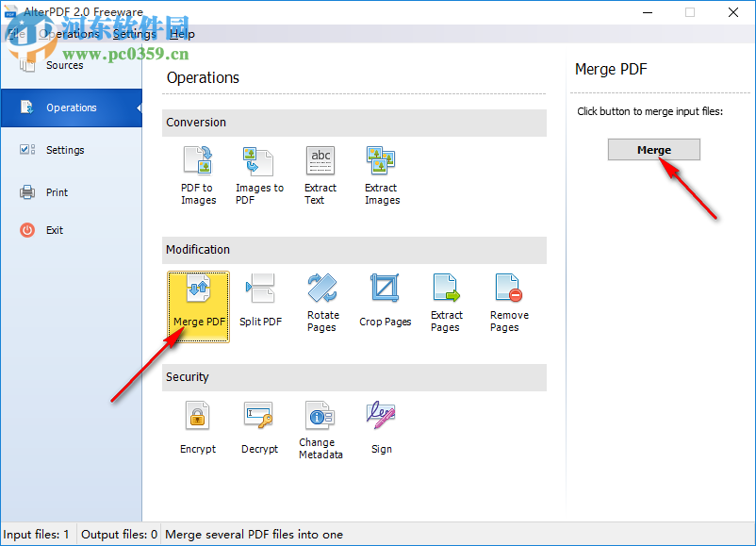The height and width of the screenshot is (546, 756).
Task: Choose the Extract Text operation
Action: point(320,175)
